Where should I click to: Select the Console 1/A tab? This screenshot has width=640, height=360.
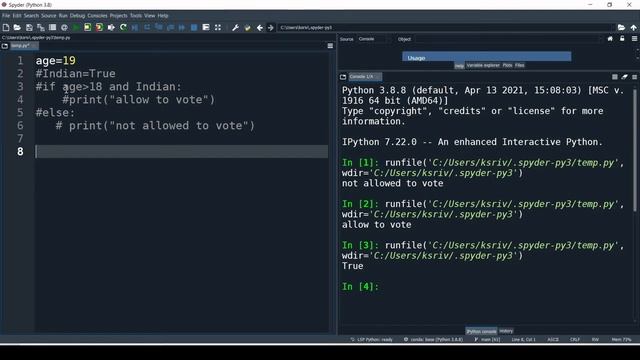point(365,77)
